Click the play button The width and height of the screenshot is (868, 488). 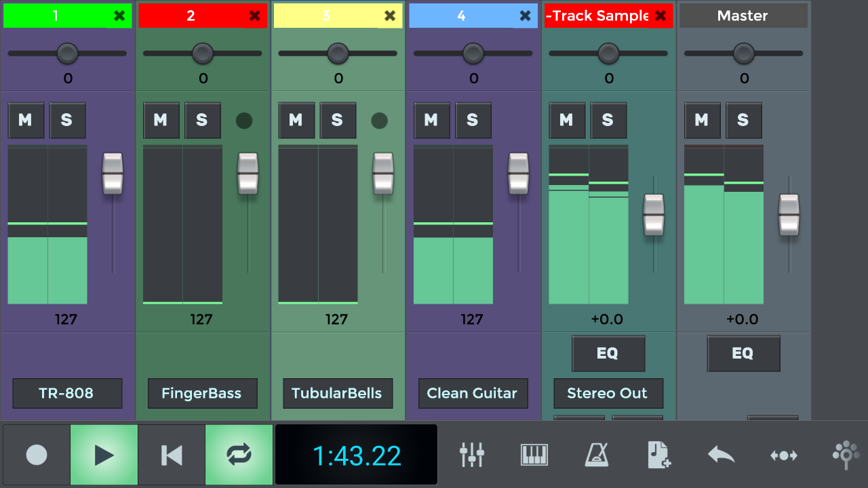coord(104,455)
